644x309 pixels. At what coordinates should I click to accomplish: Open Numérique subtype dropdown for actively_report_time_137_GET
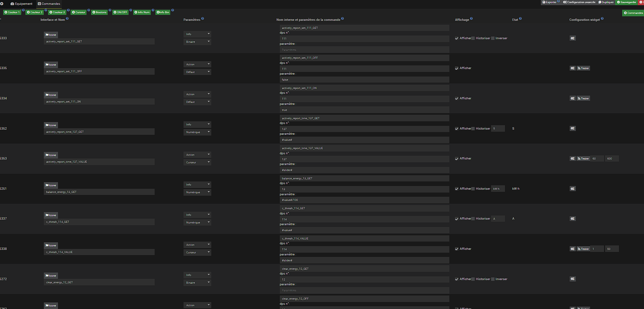197,132
